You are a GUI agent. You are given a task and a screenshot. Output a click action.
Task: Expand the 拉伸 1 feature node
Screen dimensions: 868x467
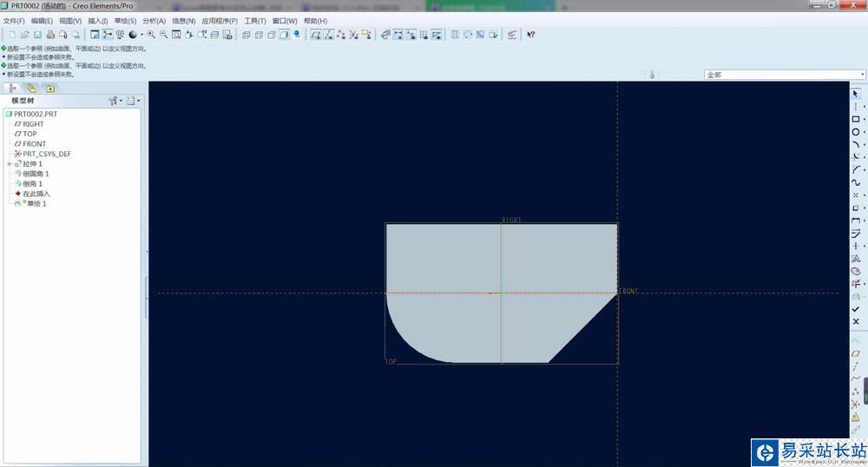tap(10, 164)
